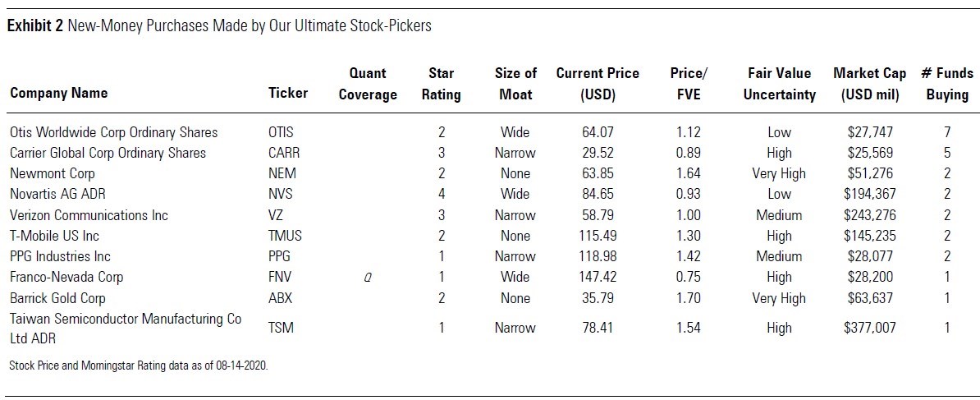
Task: Click the Novartis AG ADR company name
Action: tap(57, 194)
